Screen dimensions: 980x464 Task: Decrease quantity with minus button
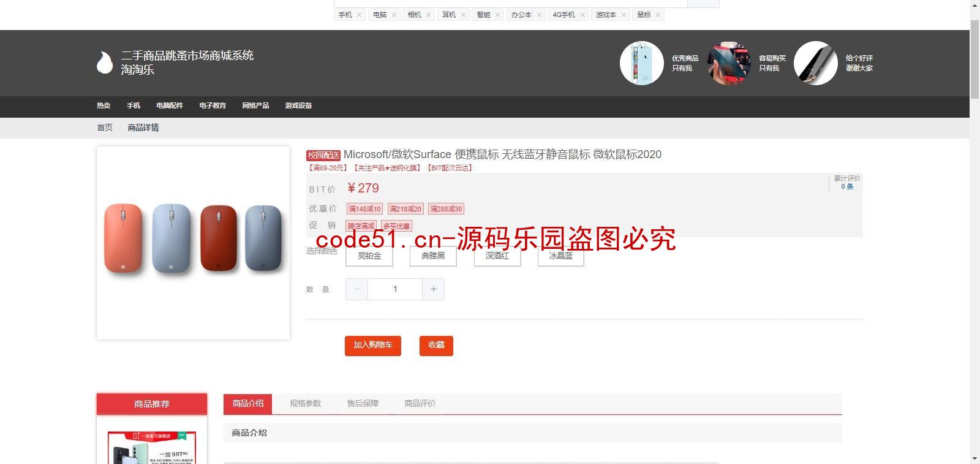click(x=356, y=289)
